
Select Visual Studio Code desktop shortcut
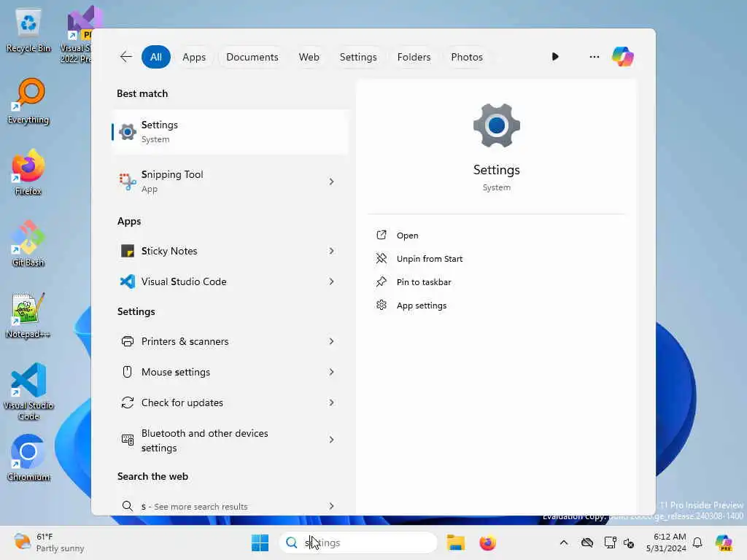[x=28, y=392]
